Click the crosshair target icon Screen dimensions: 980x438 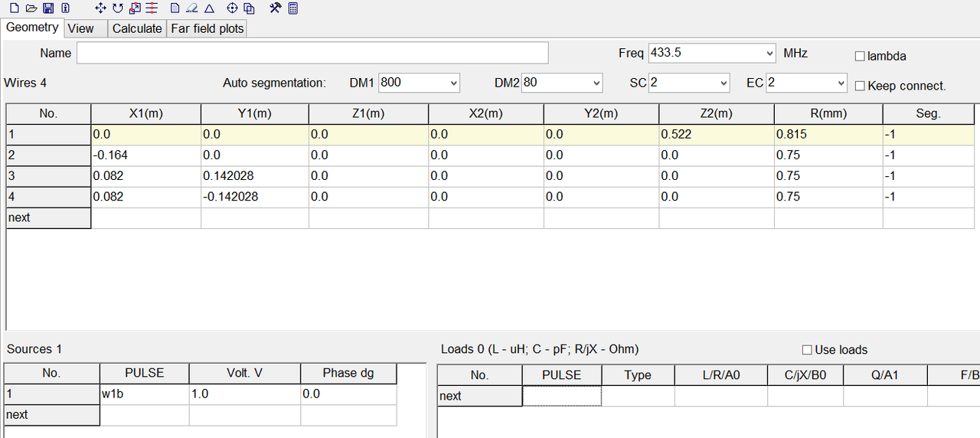click(233, 8)
